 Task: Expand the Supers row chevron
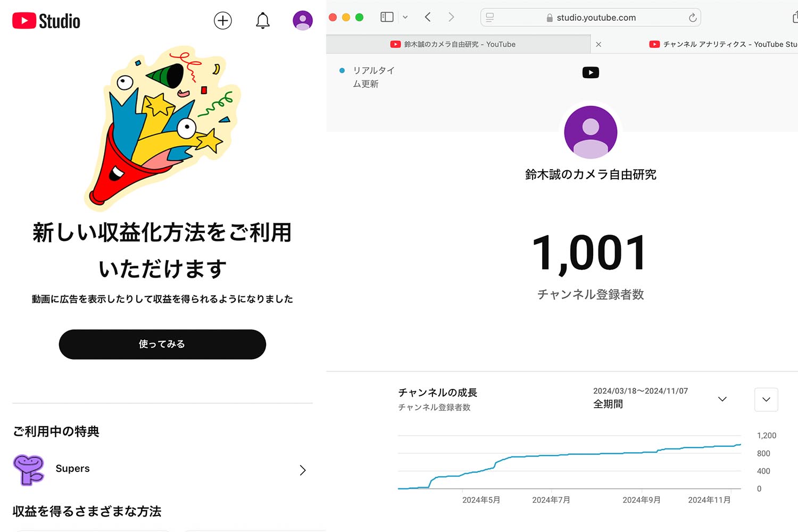point(303,470)
